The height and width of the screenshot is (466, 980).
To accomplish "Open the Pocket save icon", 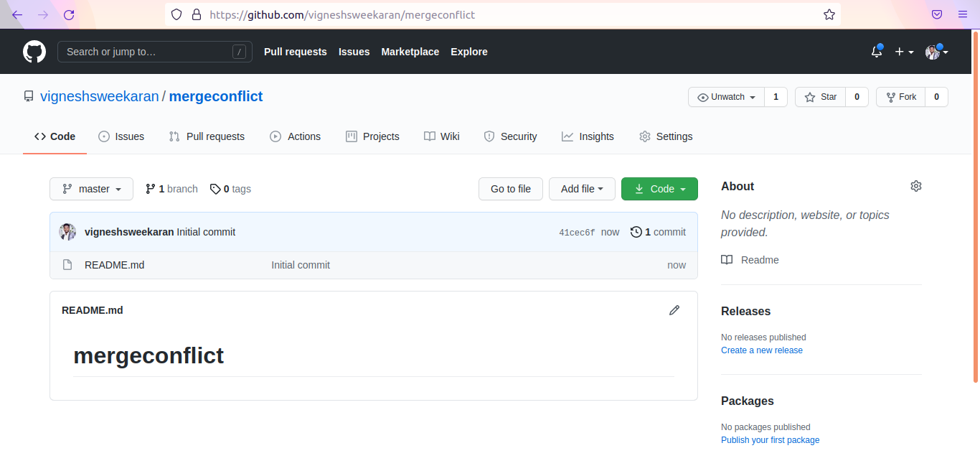I will 937,14.
